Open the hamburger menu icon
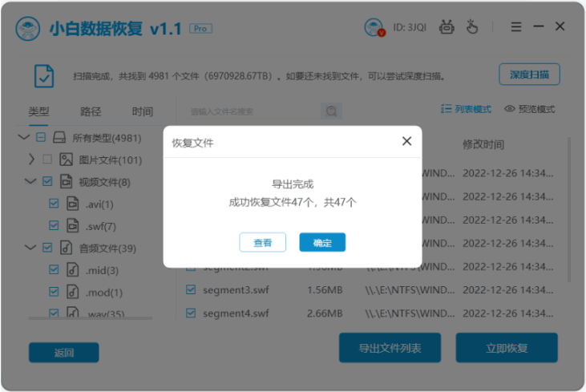The width and height of the screenshot is (586, 392). pos(516,27)
